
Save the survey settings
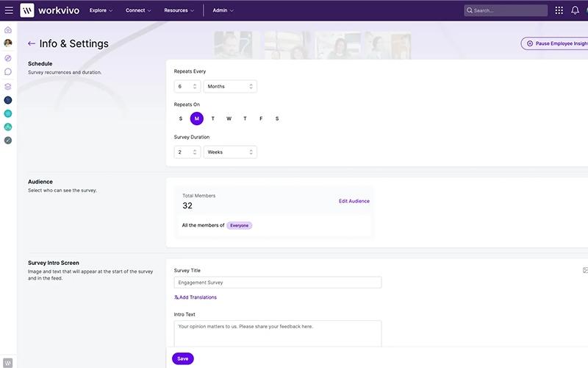182,358
